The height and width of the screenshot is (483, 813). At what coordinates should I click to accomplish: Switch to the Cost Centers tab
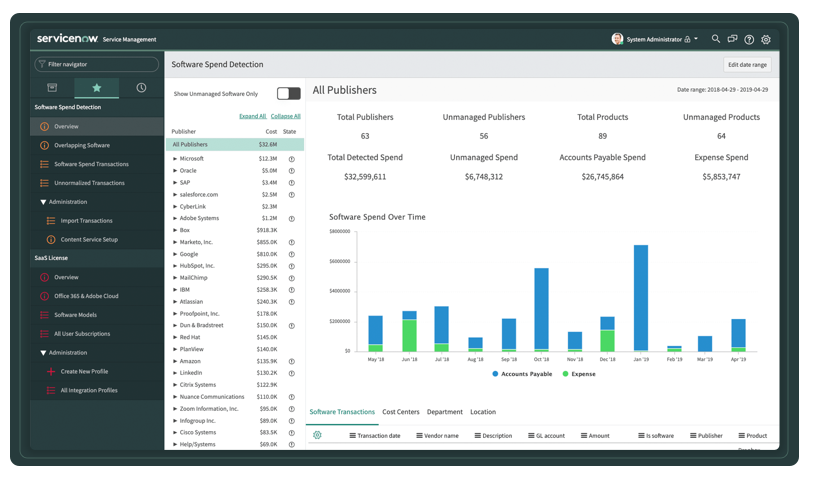400,412
